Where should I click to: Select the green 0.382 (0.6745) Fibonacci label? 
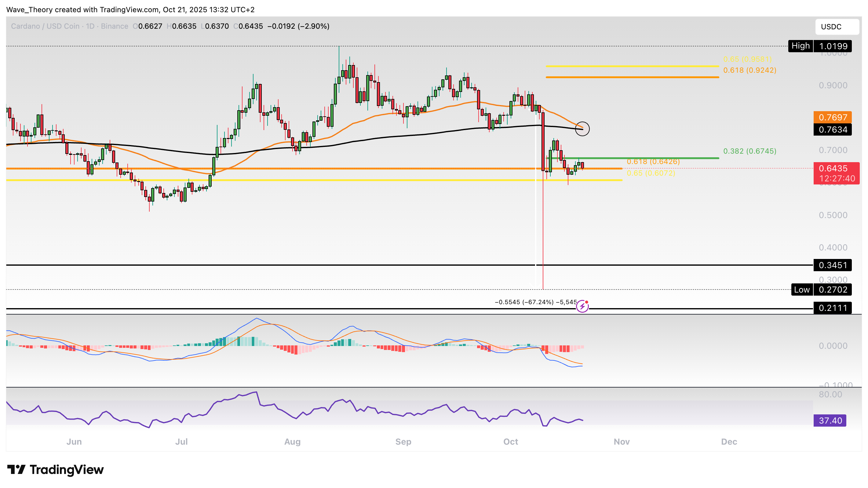[x=749, y=151]
